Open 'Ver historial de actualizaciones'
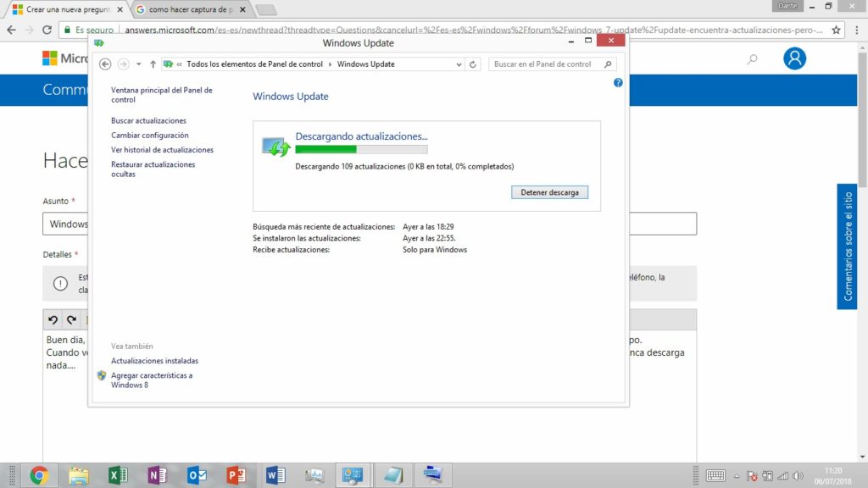This screenshot has width=868, height=488. (162, 150)
